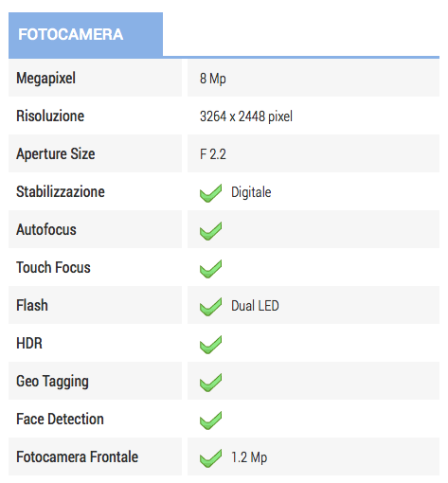This screenshot has width=448, height=483.
Task: Click the Face Detection checkmark
Action: pyautogui.click(x=210, y=420)
